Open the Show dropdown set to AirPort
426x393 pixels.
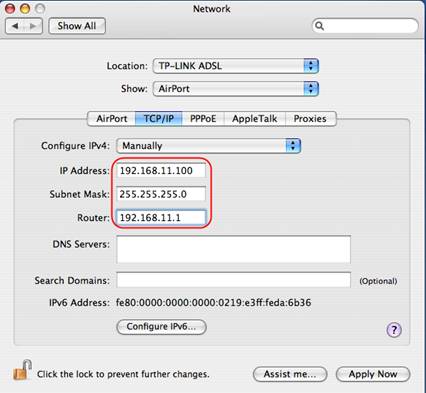pyautogui.click(x=236, y=89)
